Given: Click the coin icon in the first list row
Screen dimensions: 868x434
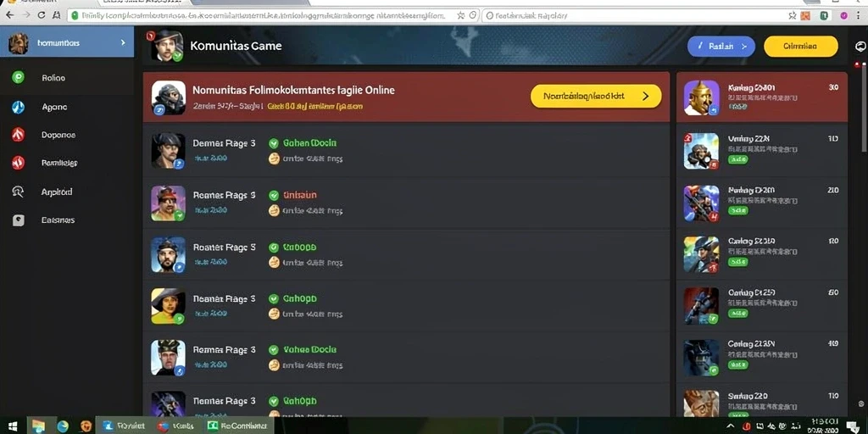Looking at the screenshot, I should click(x=274, y=159).
